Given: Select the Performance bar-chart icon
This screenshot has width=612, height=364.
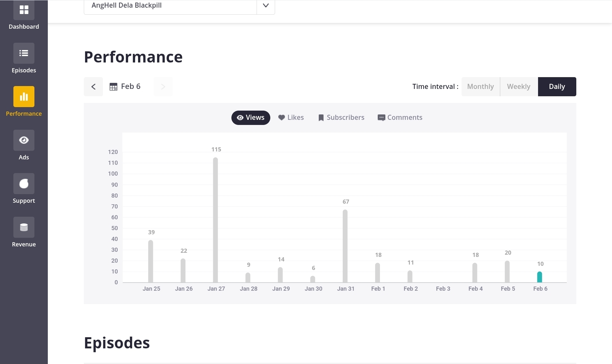Looking at the screenshot, I should pos(24,97).
